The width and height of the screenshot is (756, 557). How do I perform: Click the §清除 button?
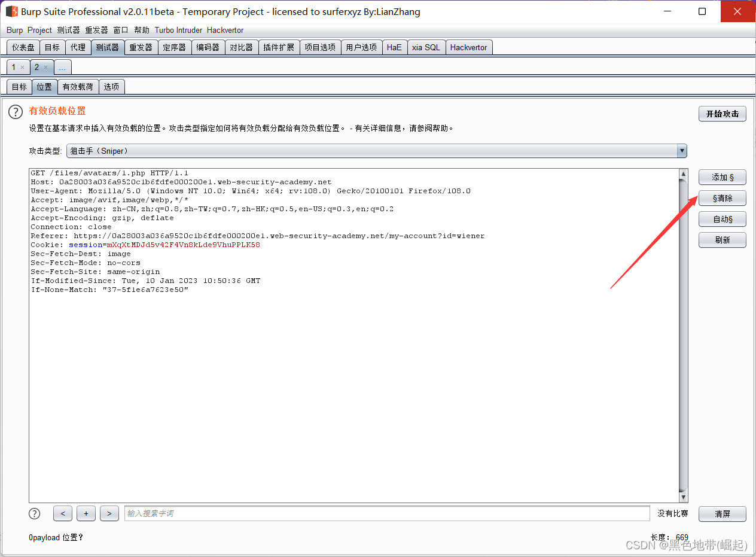point(722,198)
